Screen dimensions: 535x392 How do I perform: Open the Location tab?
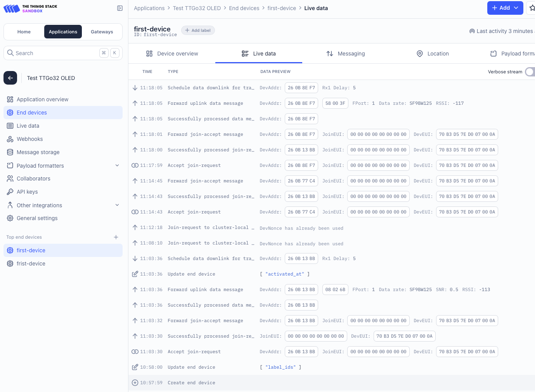[433, 54]
